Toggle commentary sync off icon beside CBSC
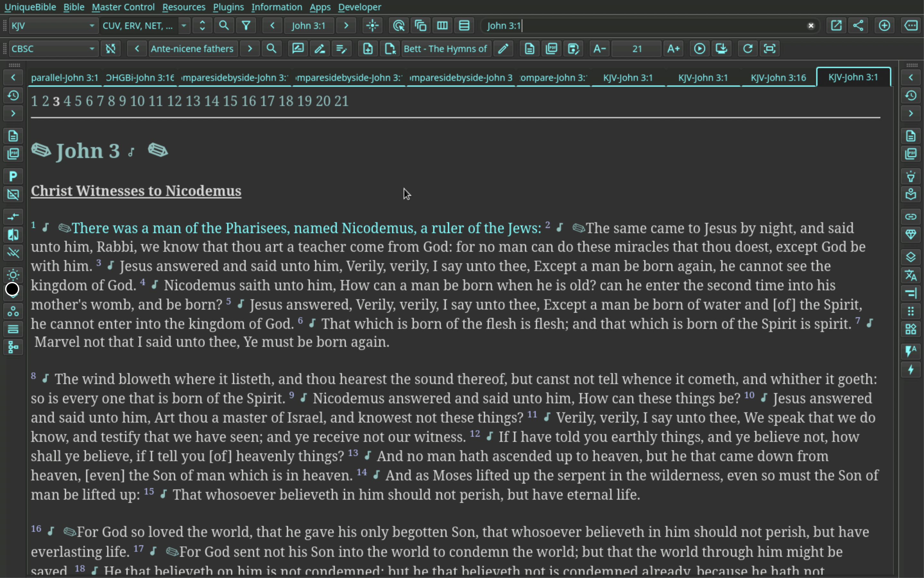The width and height of the screenshot is (924, 578). (x=111, y=48)
